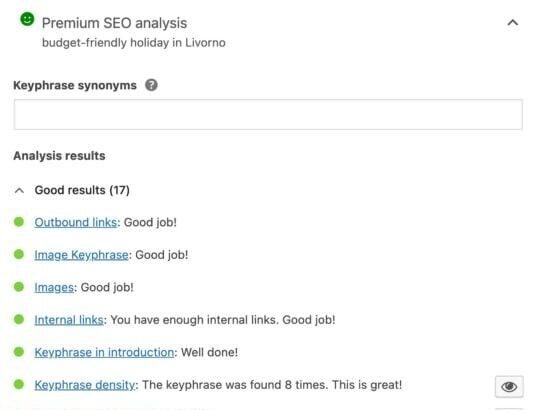Open the Keyphrase density link

point(85,385)
